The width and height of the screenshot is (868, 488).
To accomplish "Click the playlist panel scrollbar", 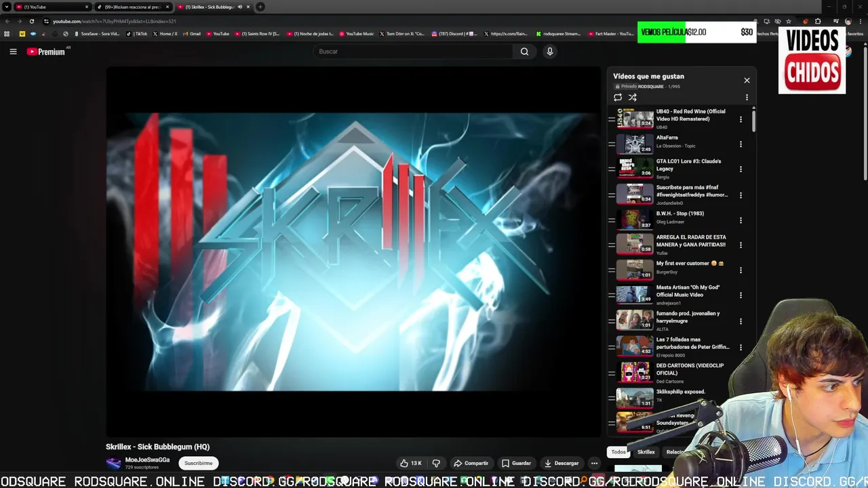I will click(753, 121).
